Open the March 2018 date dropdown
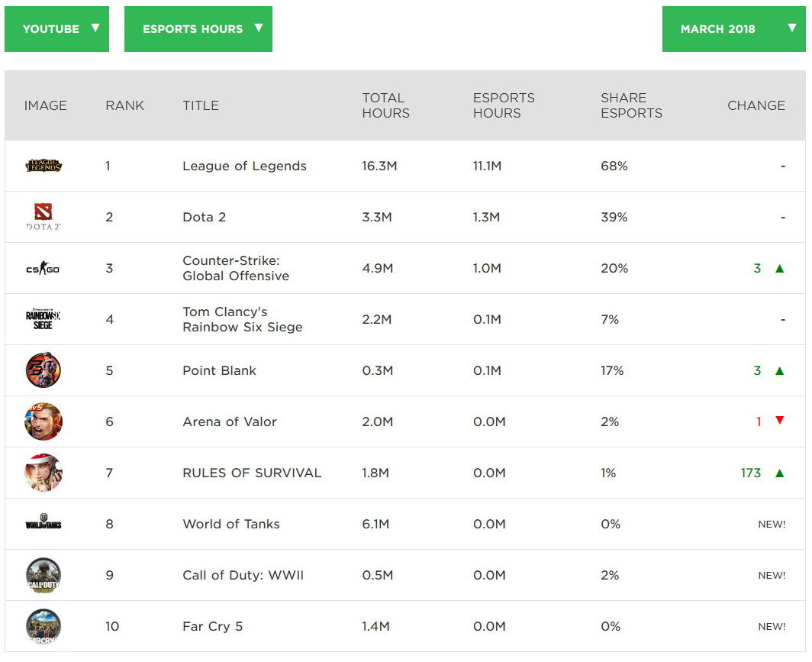Viewport: 812px width, 662px height. [733, 29]
